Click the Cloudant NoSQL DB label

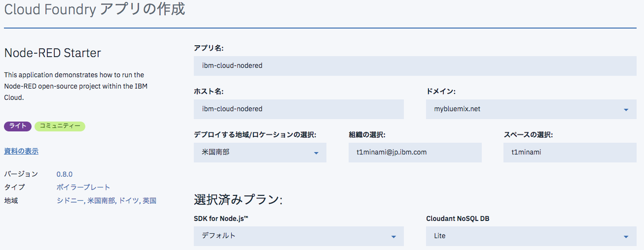[x=458, y=218]
